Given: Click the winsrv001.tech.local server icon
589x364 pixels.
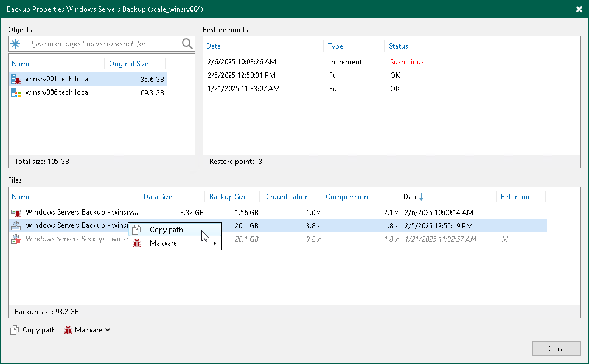Looking at the screenshot, I should coord(14,79).
